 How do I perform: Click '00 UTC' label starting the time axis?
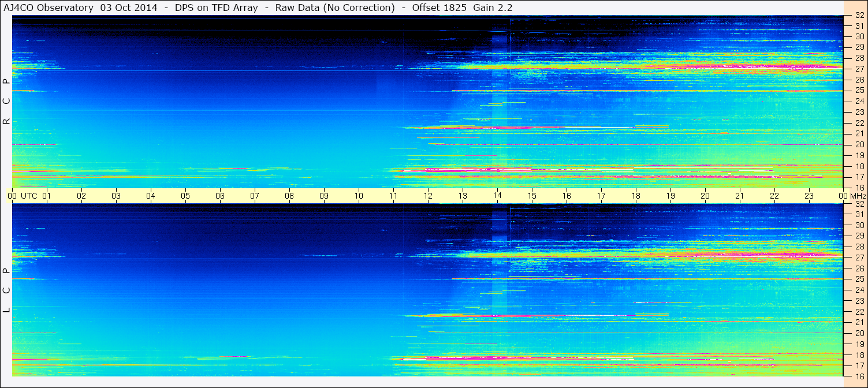pyautogui.click(x=22, y=196)
